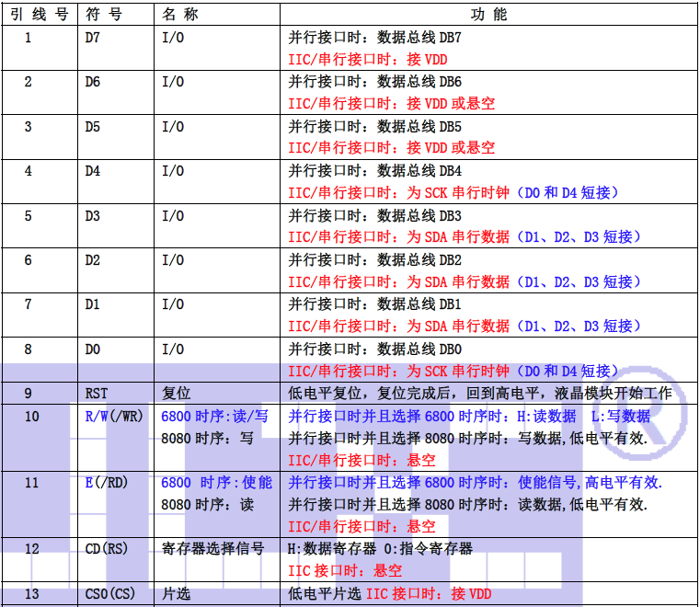Click the text 'H:数据寄存器 0:指令寄存器'
700x607 pixels.
(381, 549)
